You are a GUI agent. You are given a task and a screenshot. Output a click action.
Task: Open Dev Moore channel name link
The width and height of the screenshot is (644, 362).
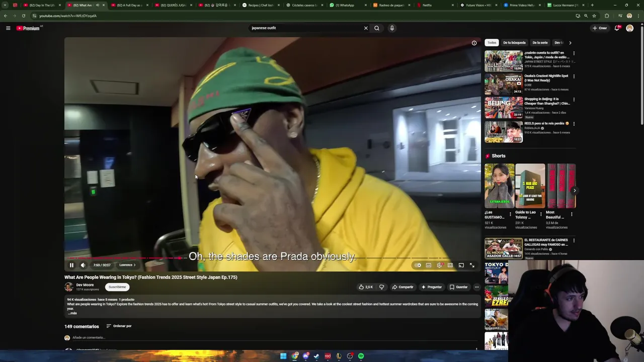(85, 285)
